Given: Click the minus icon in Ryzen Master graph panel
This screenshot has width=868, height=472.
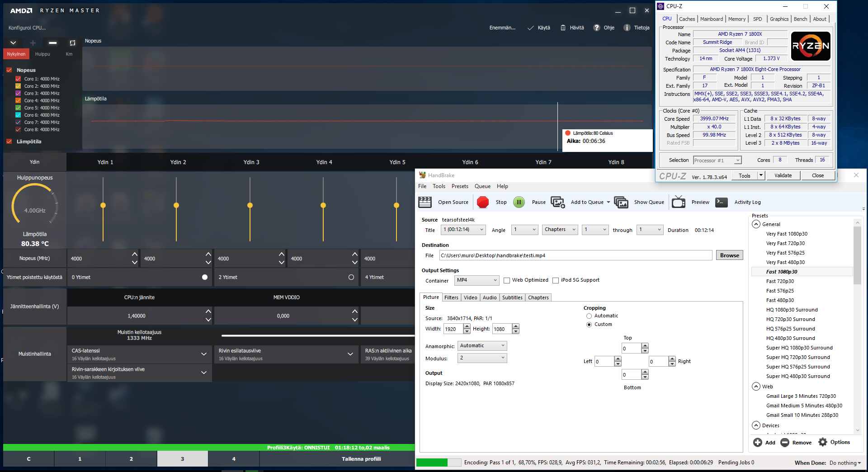Looking at the screenshot, I should click(x=52, y=42).
